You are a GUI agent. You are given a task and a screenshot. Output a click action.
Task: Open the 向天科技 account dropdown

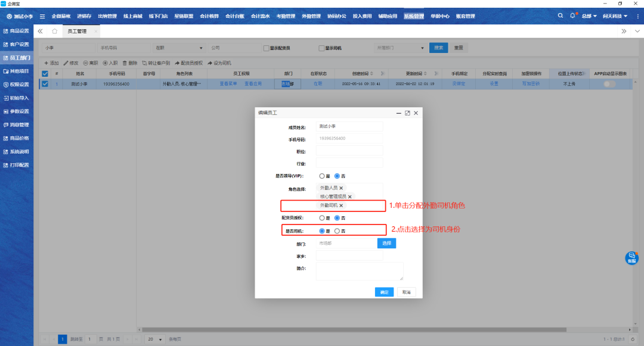(x=615, y=16)
